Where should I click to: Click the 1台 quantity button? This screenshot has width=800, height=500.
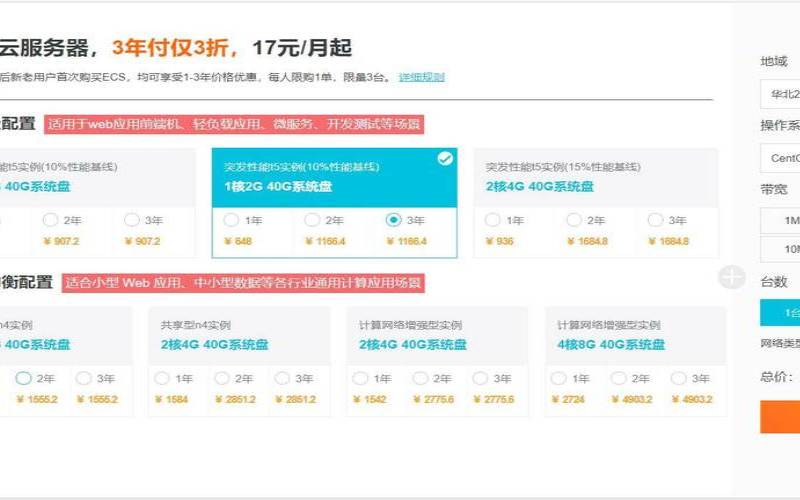point(780,313)
